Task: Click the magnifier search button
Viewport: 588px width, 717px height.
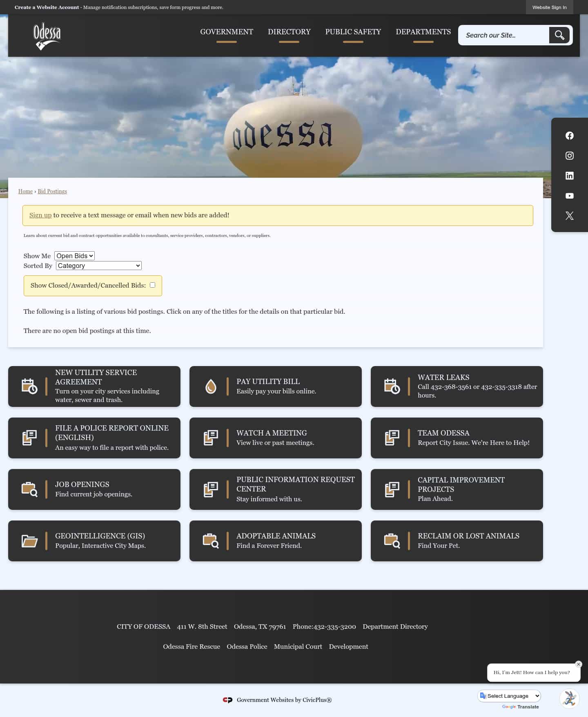Action: [x=559, y=35]
